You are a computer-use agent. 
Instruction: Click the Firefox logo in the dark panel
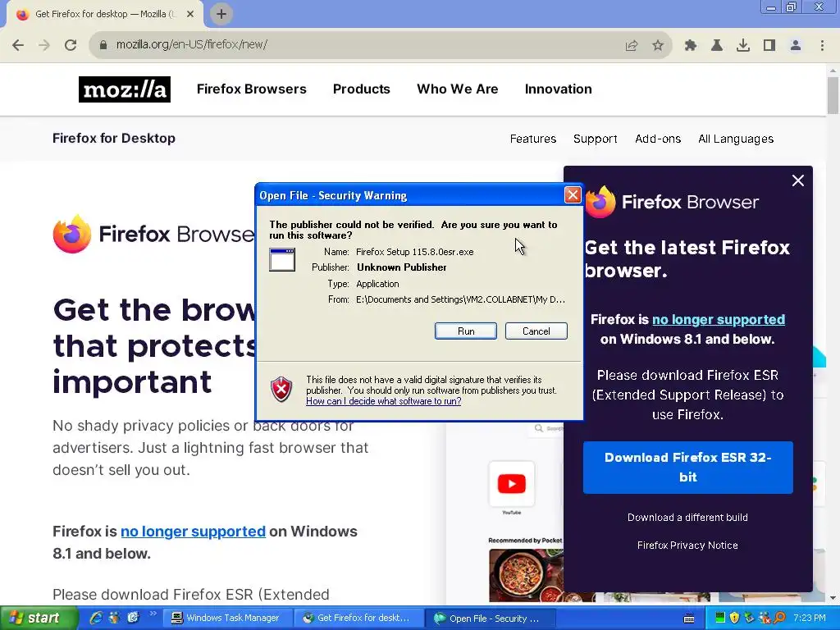tap(600, 202)
